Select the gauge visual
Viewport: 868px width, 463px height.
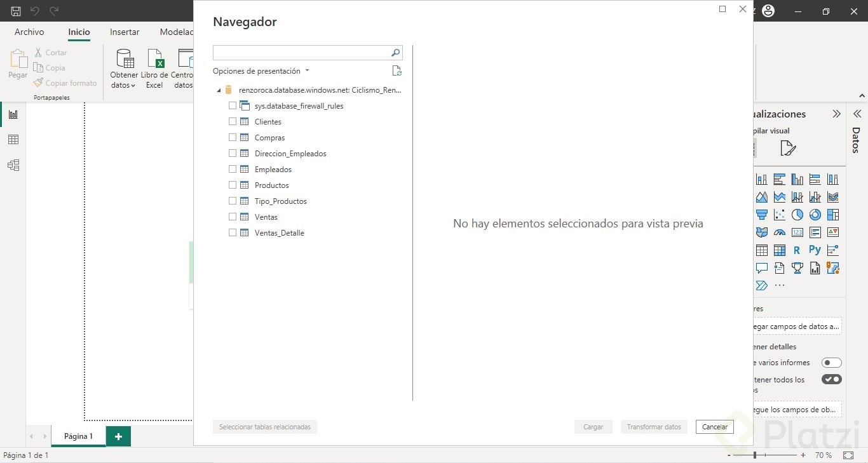[x=779, y=232]
